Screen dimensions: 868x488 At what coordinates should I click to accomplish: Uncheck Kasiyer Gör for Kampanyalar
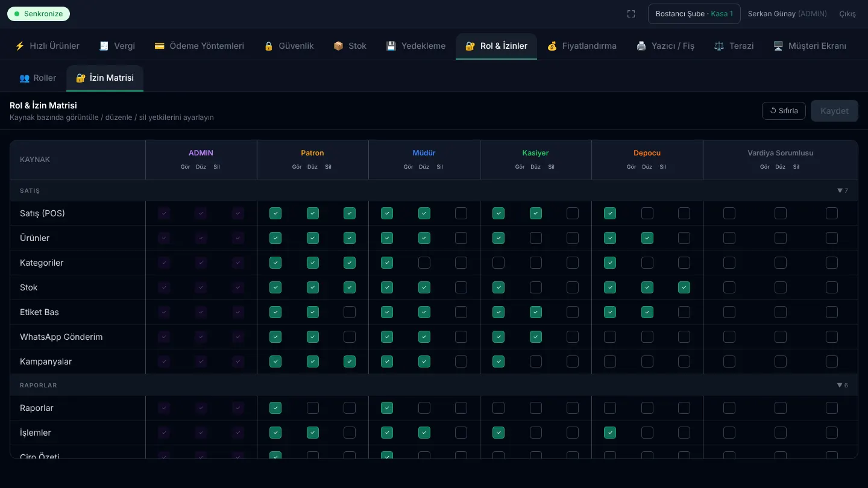coord(498,361)
